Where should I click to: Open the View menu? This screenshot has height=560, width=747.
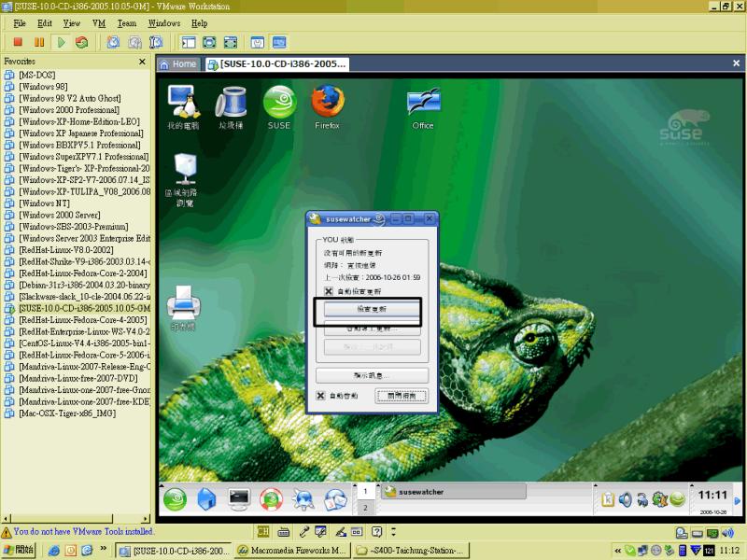(72, 23)
